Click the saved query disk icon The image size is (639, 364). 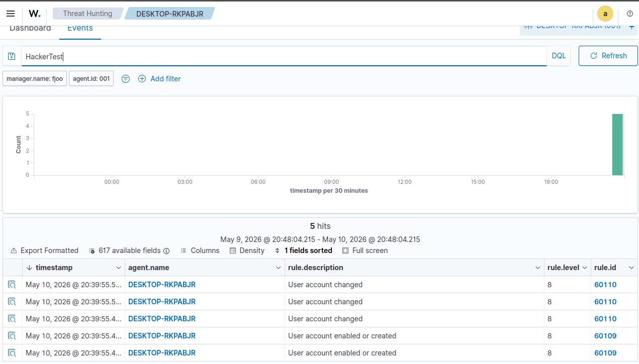coord(12,56)
